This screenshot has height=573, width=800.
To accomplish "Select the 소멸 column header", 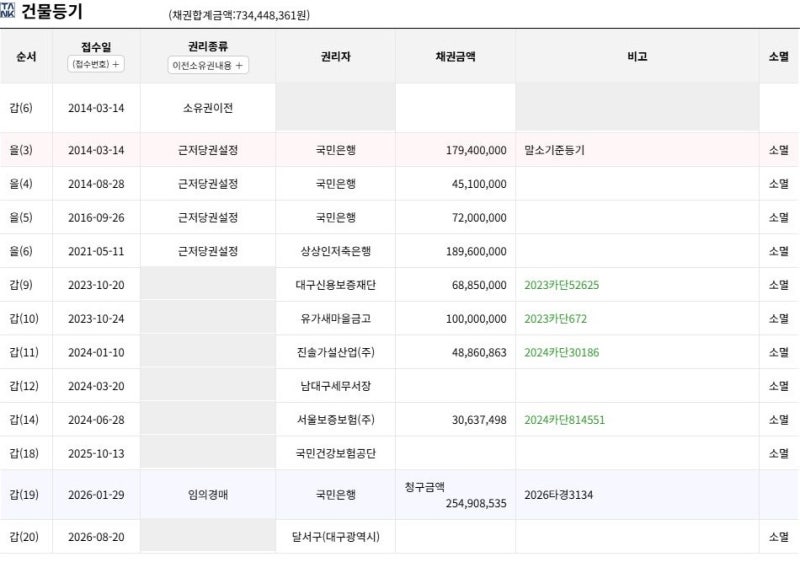I will [779, 56].
